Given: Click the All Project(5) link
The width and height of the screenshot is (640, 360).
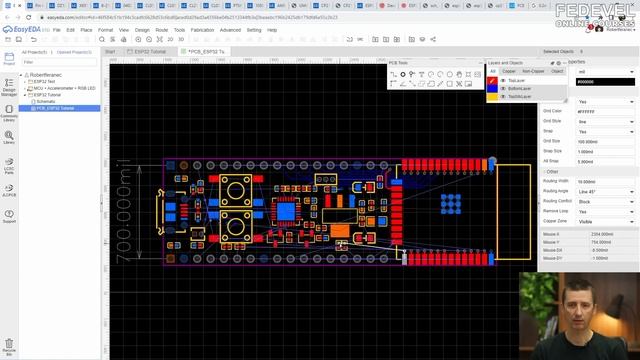Looking at the screenshot, I should [x=35, y=52].
